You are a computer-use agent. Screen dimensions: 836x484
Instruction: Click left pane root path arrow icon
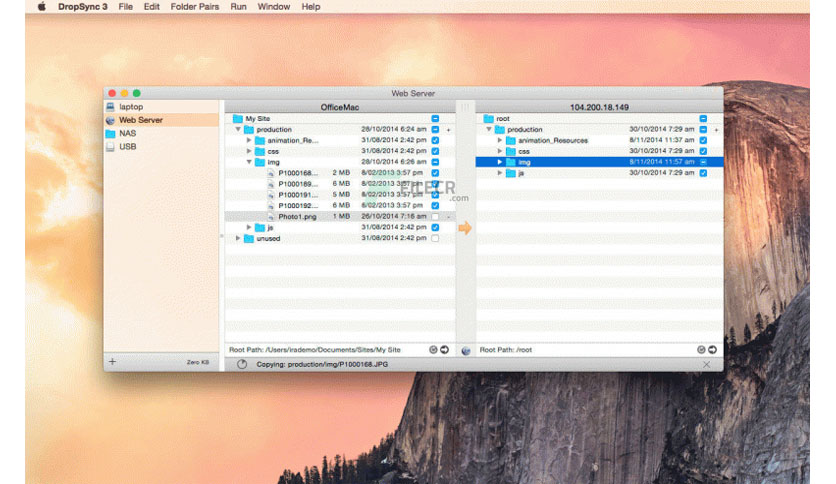(x=445, y=350)
